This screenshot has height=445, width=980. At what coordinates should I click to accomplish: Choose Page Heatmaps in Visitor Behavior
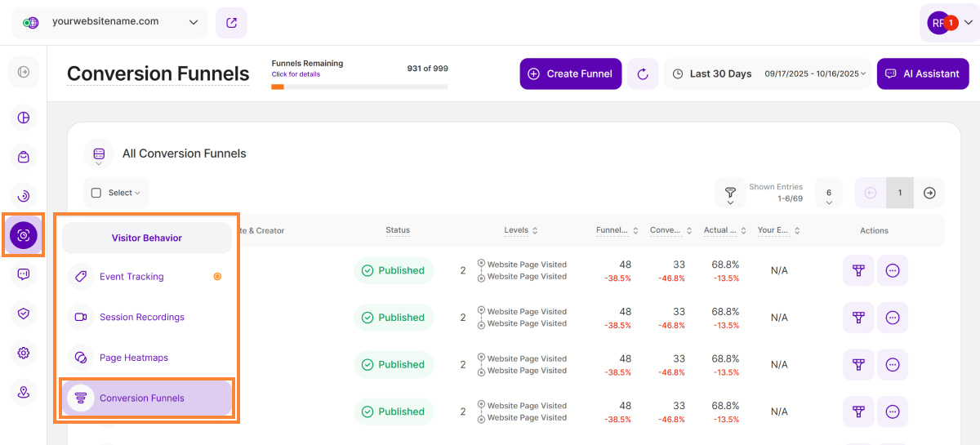coord(133,358)
